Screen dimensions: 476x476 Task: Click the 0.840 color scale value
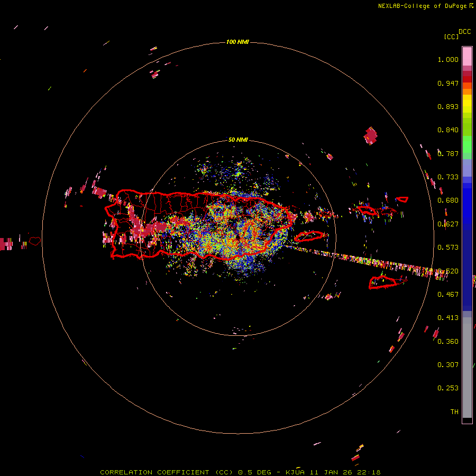point(448,130)
